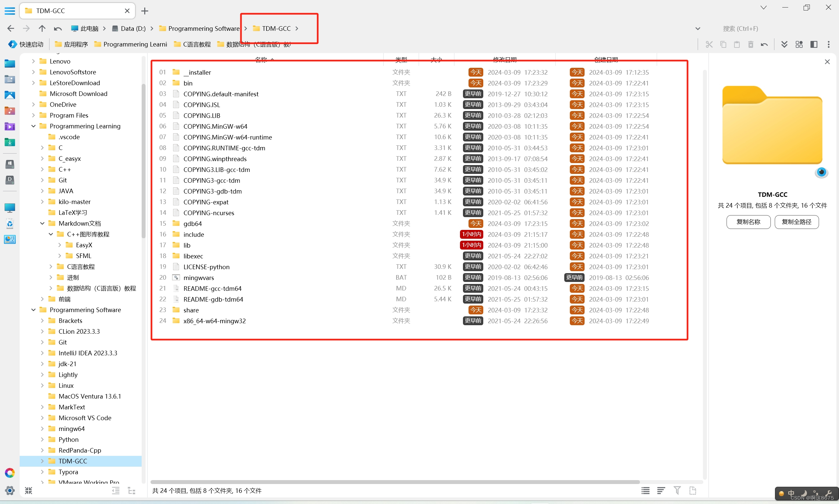Viewport: 839px width, 504px height.
Task: Select the Cut tool in the toolbar
Action: click(709, 44)
